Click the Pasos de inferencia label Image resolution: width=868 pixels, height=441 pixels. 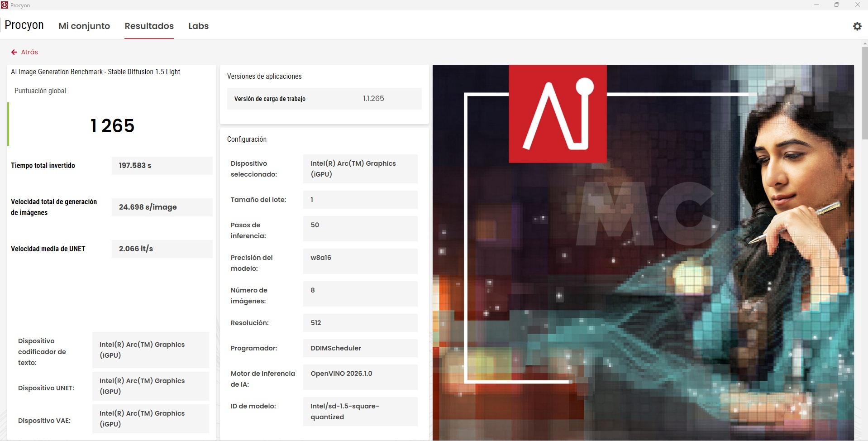pyautogui.click(x=248, y=230)
